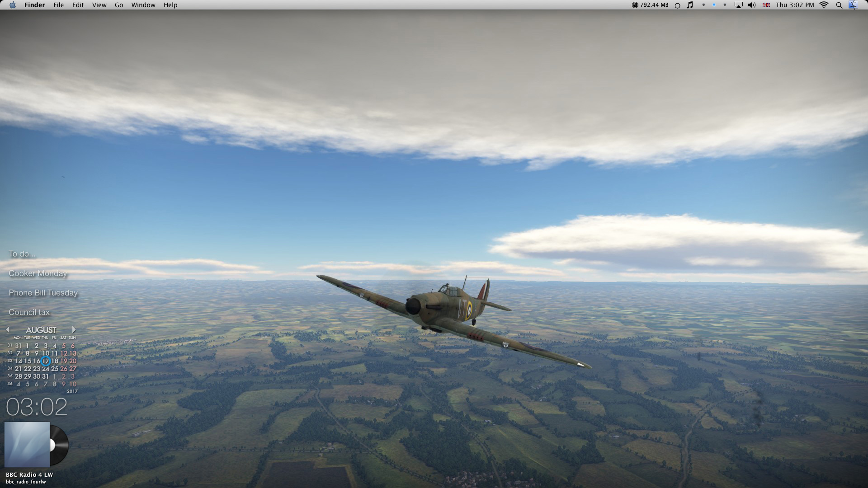The height and width of the screenshot is (488, 868).
Task: Open the Finder menu
Action: tap(35, 5)
